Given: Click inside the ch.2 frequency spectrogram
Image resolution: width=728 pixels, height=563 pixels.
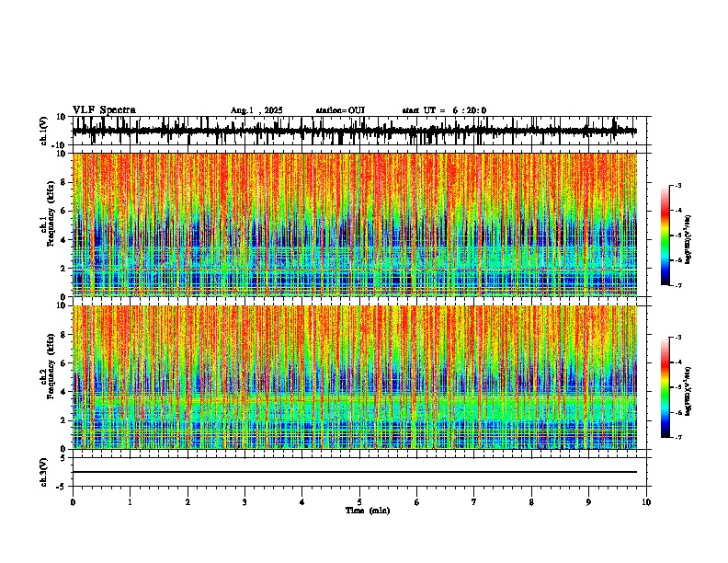Looking at the screenshot, I should 354,377.
